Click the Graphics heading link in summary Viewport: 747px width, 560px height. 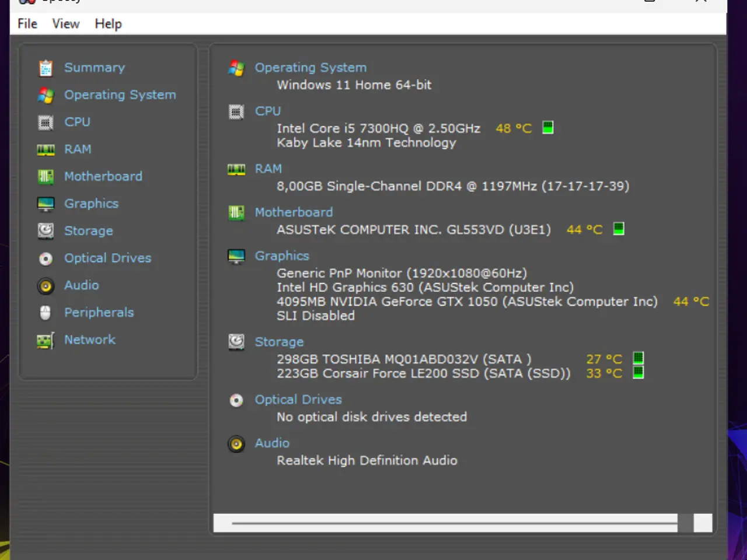pos(282,256)
